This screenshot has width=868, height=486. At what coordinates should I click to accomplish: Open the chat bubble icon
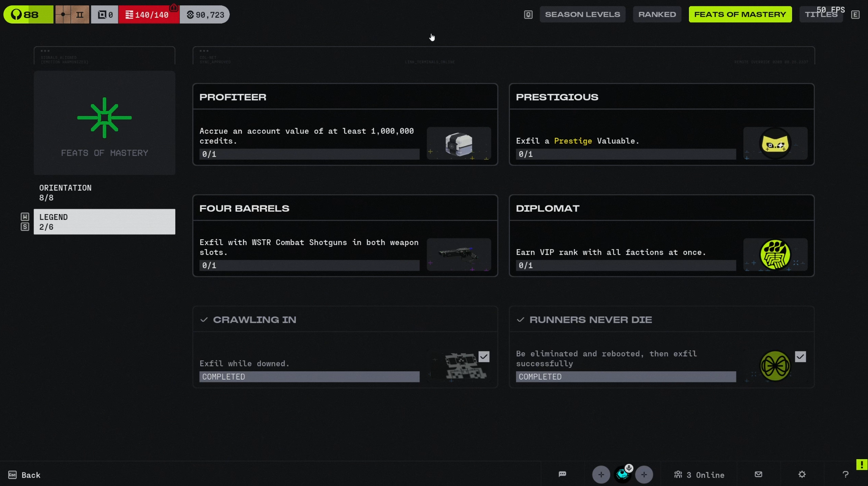(562, 474)
